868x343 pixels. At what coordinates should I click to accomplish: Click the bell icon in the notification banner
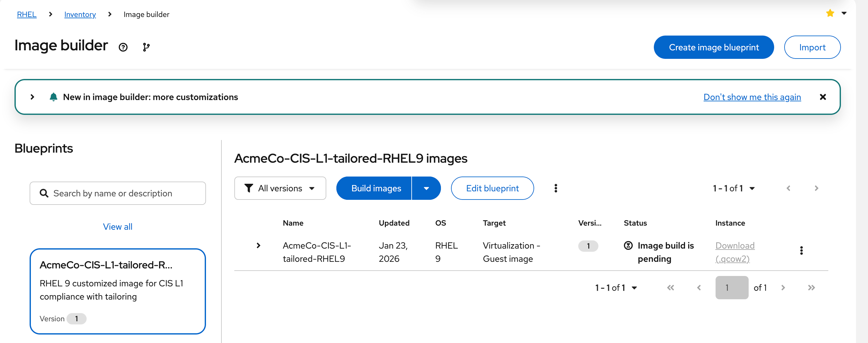point(53,97)
